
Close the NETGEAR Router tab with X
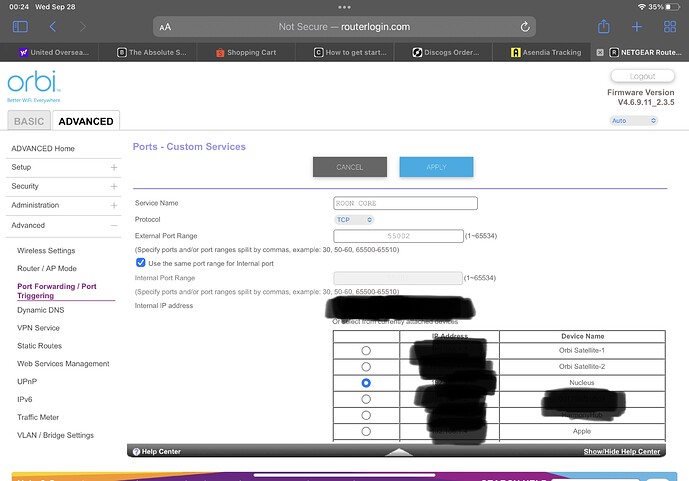point(600,52)
